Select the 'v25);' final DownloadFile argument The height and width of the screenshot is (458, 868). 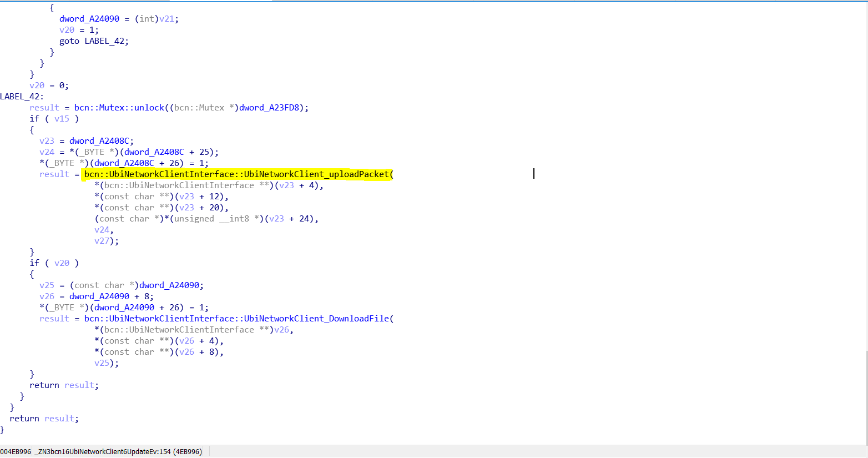pos(107,363)
